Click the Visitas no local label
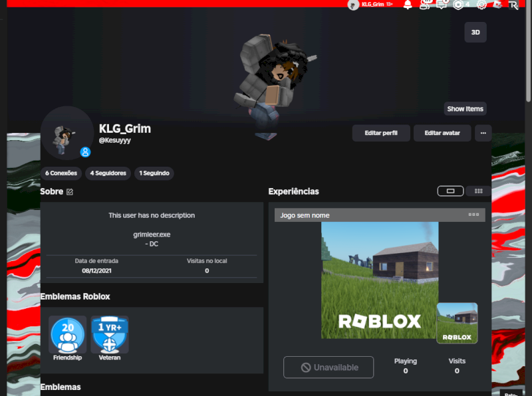Screen dimensions: 532x396 click(207, 261)
